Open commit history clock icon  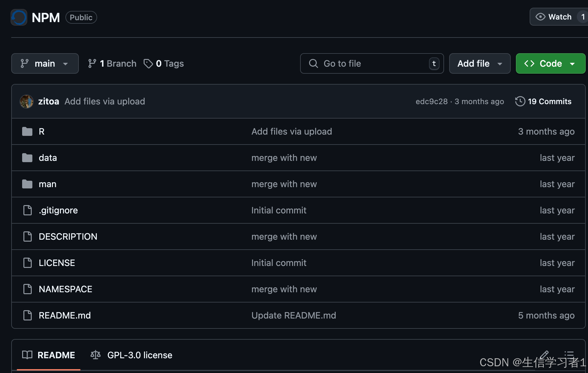coord(520,102)
